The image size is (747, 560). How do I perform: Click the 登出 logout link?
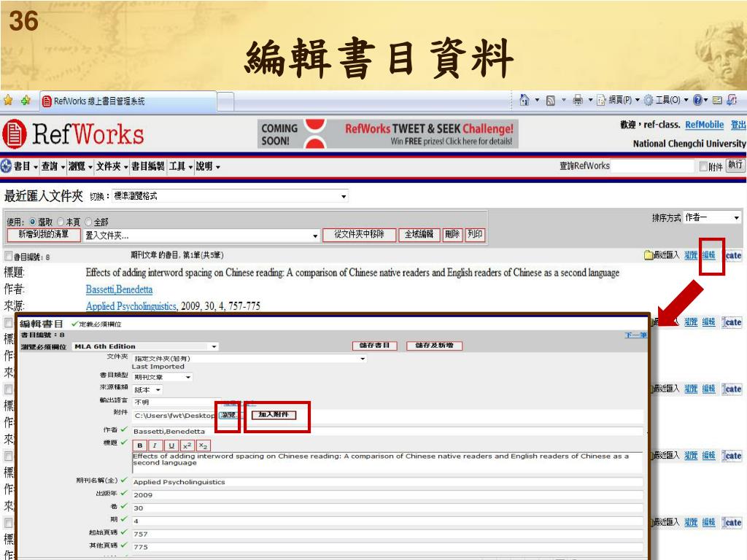point(738,125)
